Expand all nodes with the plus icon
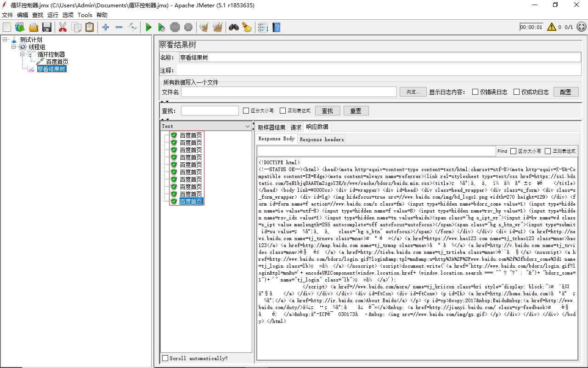Image resolution: width=588 pixels, height=368 pixels. (106, 27)
